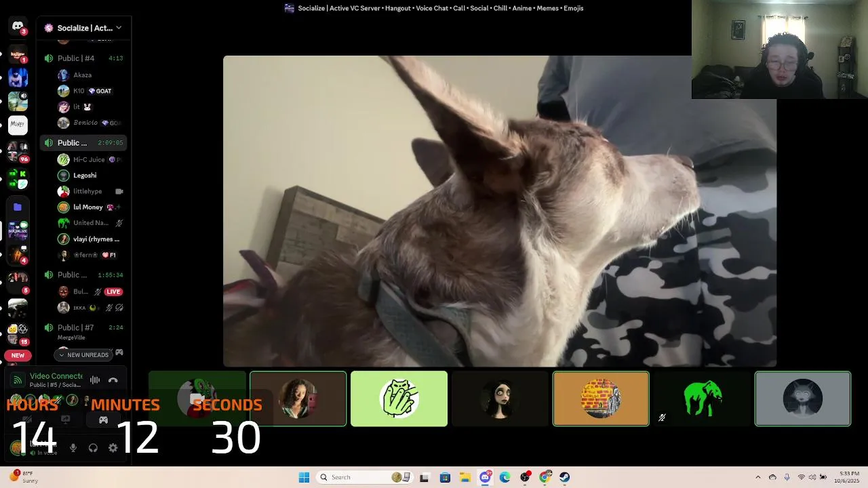Select user Akaza in voice list
This screenshot has width=868, height=488.
82,75
